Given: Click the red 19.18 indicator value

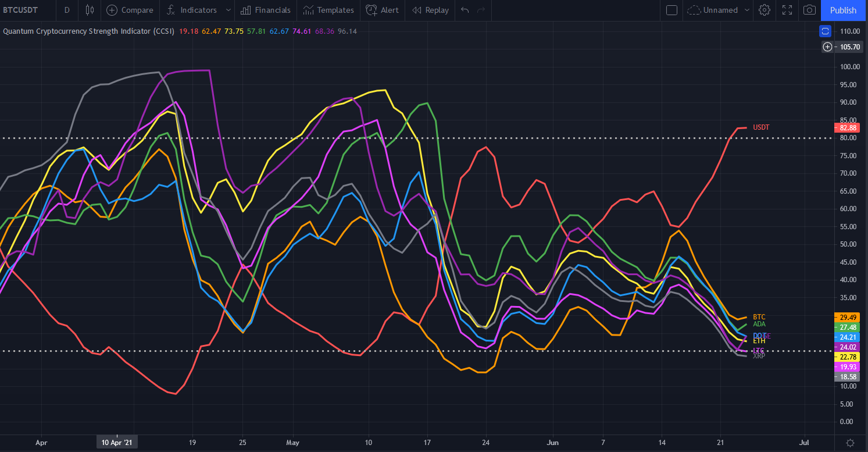Looking at the screenshot, I should coord(189,31).
